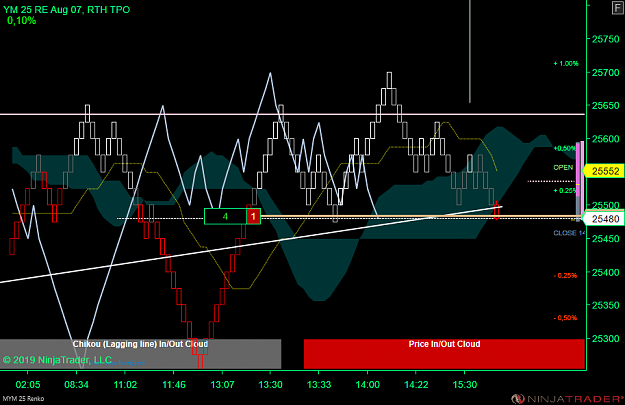Viewport: 625px width, 405px height.
Task: Click the 14:22 time axis label
Action: pos(416,385)
